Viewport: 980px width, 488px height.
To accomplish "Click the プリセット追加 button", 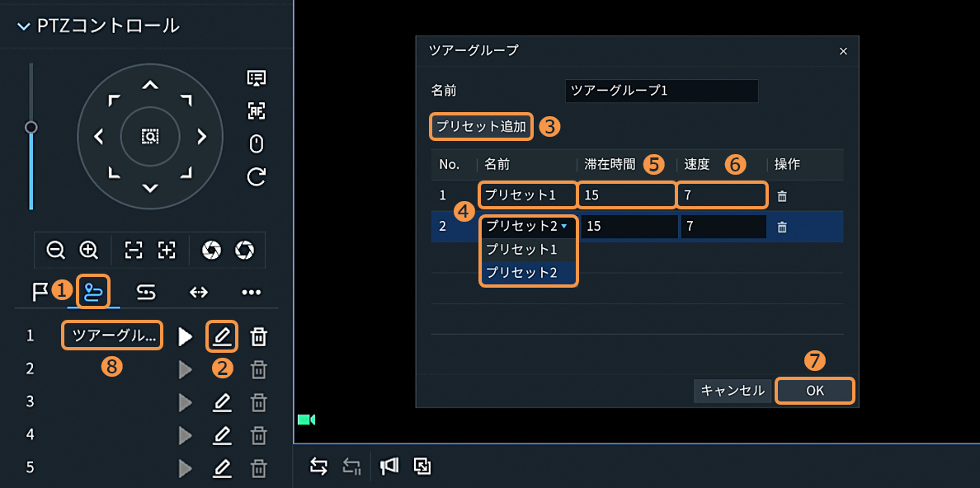I will [481, 126].
